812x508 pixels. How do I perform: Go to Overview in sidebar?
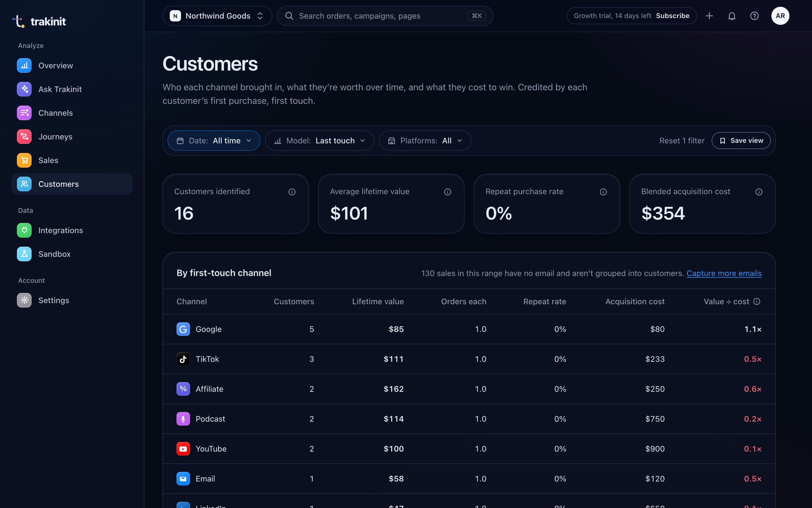(x=72, y=65)
